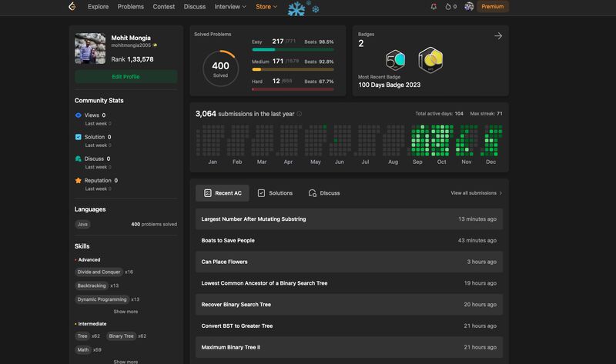
Task: Expand the Store dropdown menu
Action: [x=266, y=7]
